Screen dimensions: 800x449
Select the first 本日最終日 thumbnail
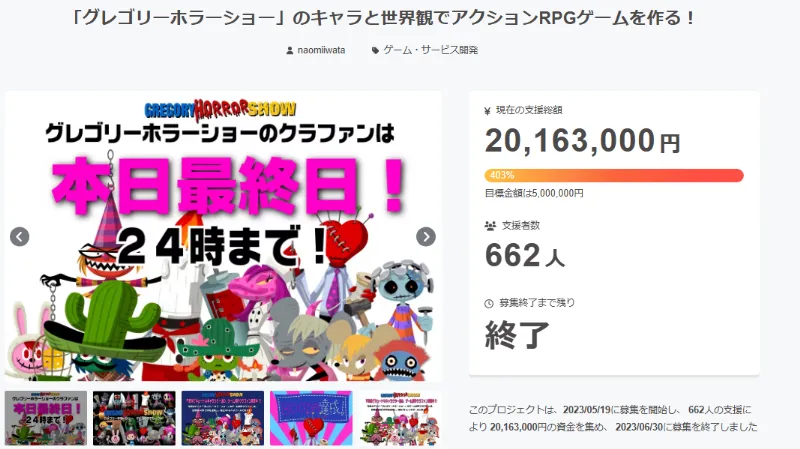[x=46, y=418]
